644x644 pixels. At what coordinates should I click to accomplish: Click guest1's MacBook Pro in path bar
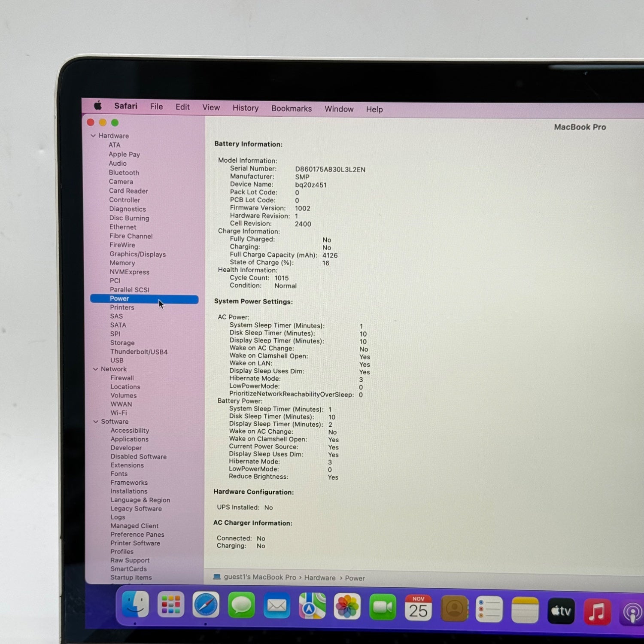pos(259,577)
